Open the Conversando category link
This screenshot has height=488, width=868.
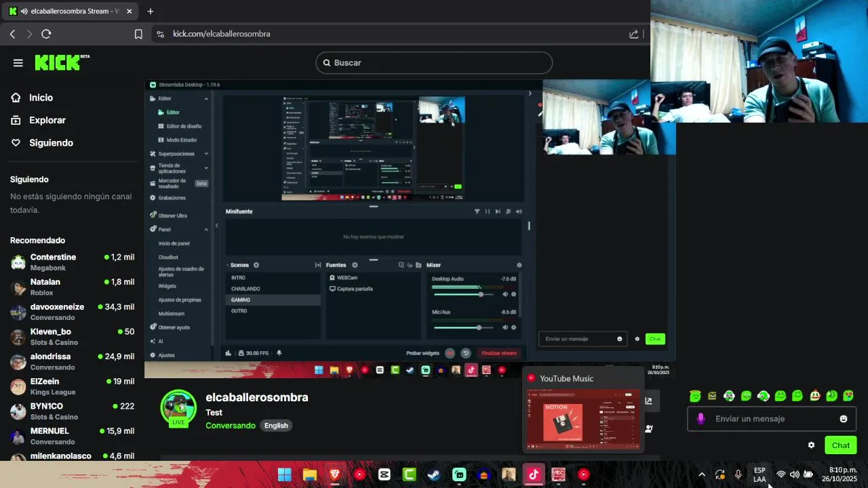pos(231,426)
